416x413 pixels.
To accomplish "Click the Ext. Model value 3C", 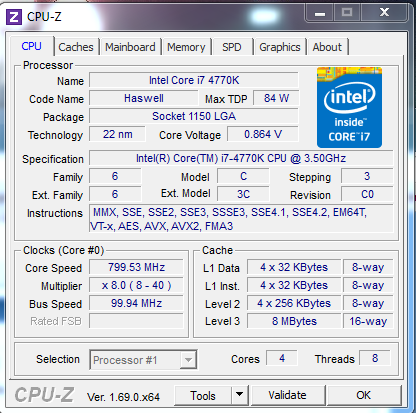I will pyautogui.click(x=243, y=194).
